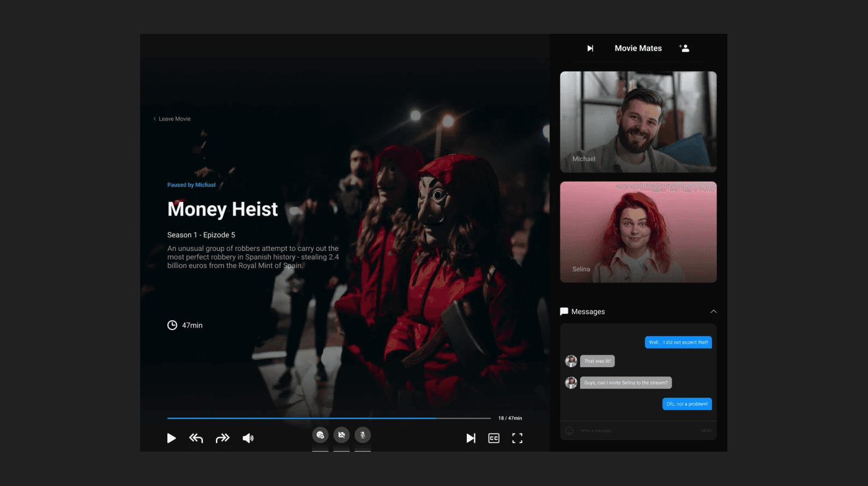Toggle the muted microphone button
868x486 pixels.
[x=363, y=435]
